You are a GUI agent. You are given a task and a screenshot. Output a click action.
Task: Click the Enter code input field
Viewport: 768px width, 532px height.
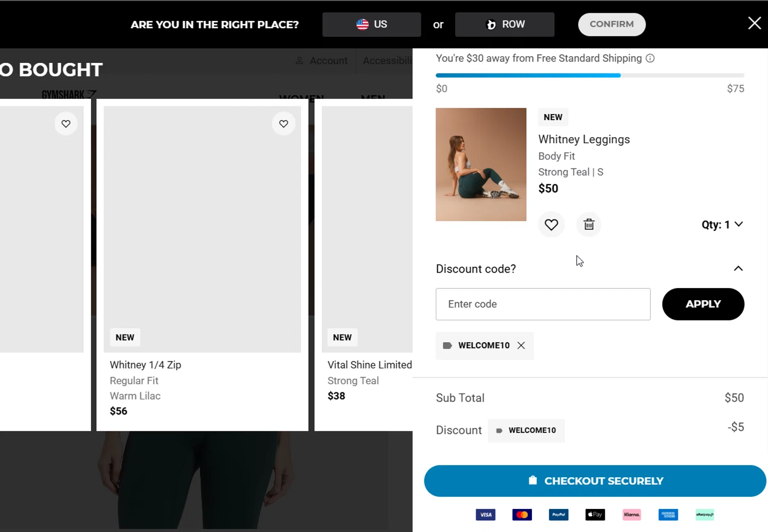543,304
